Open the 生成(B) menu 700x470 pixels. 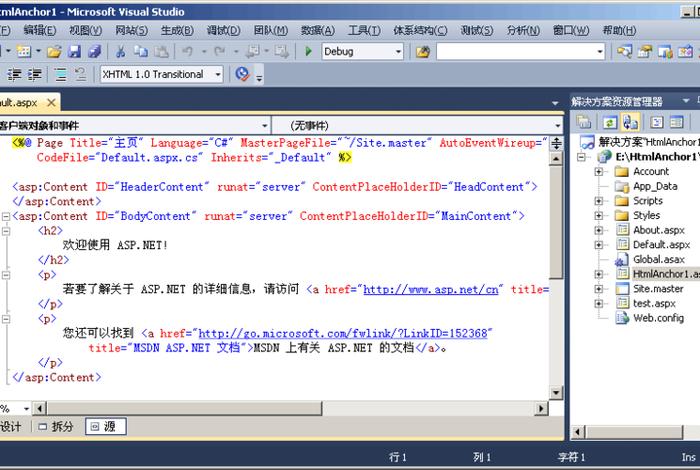point(177,30)
